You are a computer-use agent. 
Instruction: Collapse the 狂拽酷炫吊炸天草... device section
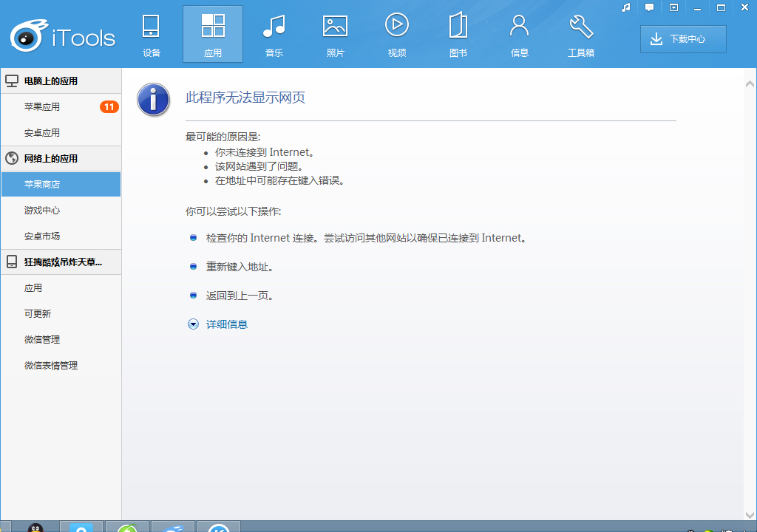[x=61, y=262]
